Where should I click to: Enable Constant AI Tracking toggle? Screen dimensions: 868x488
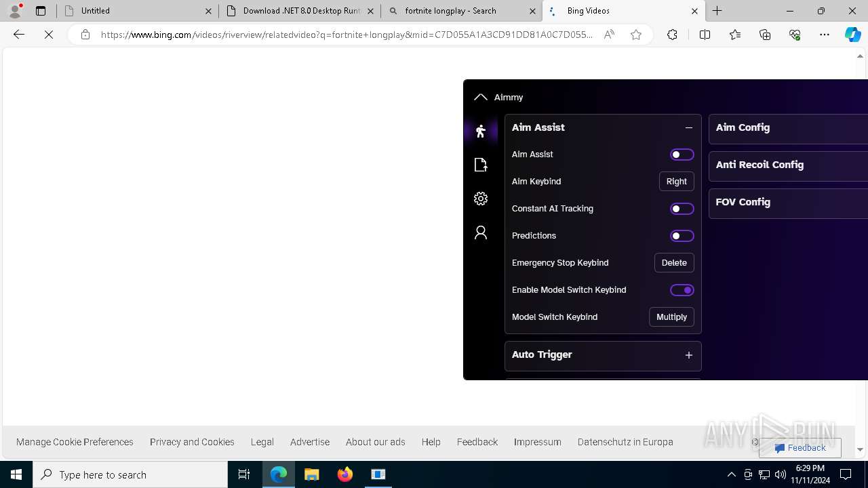[x=682, y=209]
